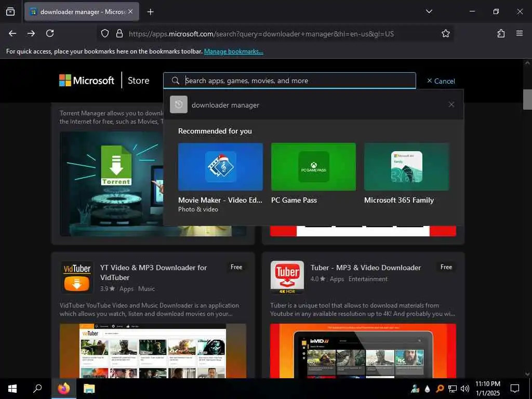View site security padlock information
The width and height of the screenshot is (532, 399).
(119, 33)
